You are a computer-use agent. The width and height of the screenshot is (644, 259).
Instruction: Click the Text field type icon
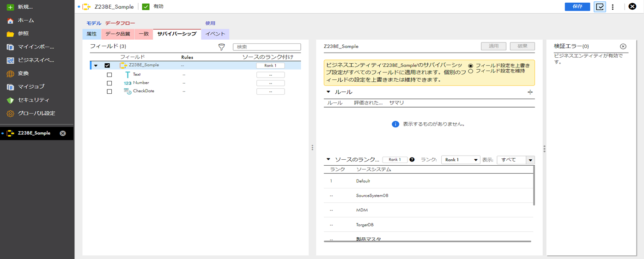coord(128,74)
